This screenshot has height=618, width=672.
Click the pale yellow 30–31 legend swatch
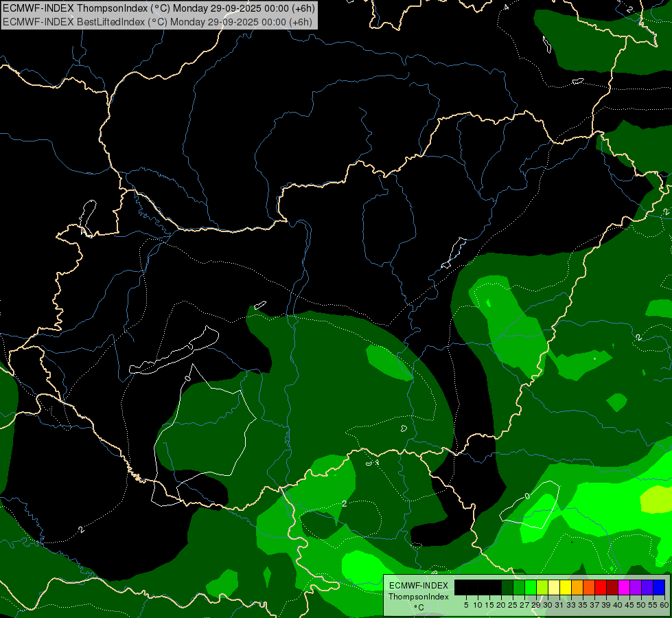click(x=554, y=587)
